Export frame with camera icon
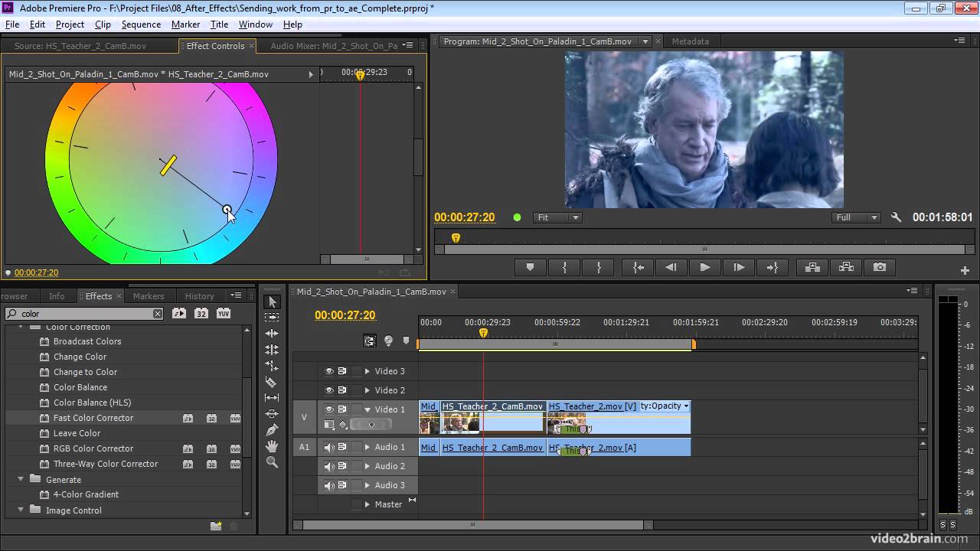 tap(880, 267)
